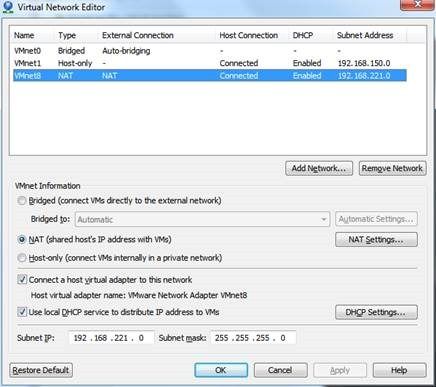
Task: Click the 192.168.221.0 subnet address cell
Action: [x=364, y=76]
